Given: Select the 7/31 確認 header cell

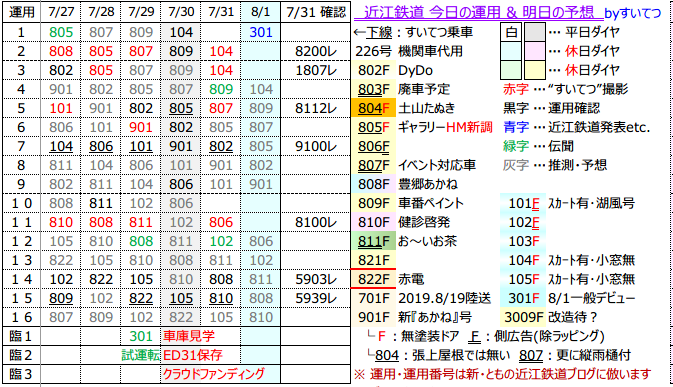Looking at the screenshot, I should coord(315,12).
